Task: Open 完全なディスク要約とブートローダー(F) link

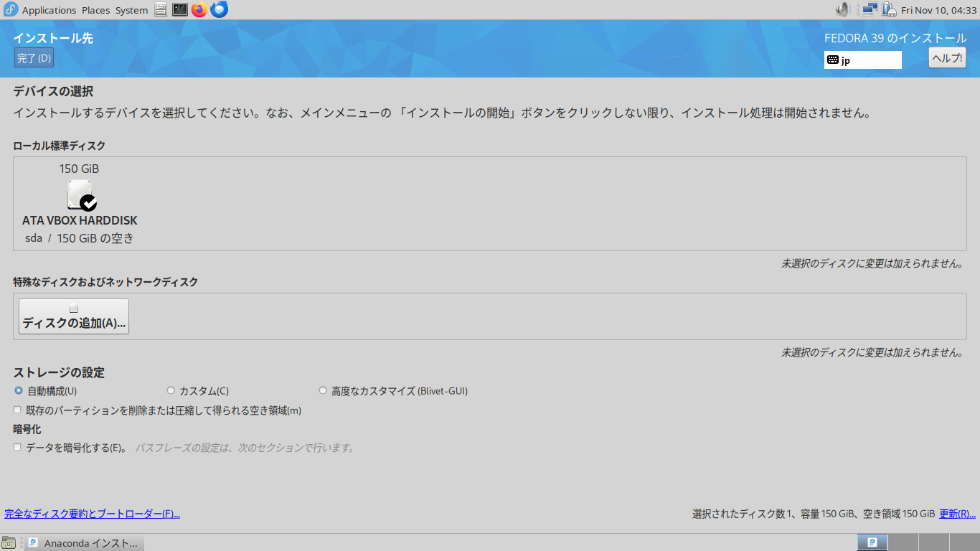Action: (x=92, y=514)
